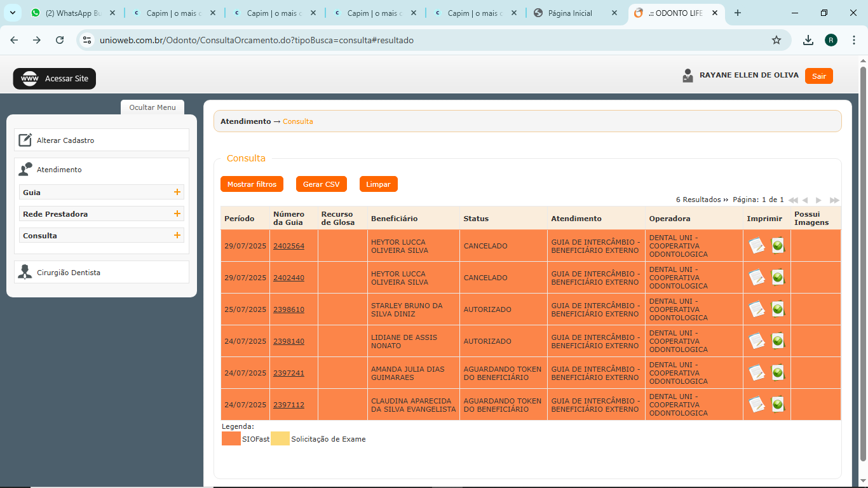Expand the Guia submenu plus sign
This screenshot has height=488, width=868.
[177, 193]
